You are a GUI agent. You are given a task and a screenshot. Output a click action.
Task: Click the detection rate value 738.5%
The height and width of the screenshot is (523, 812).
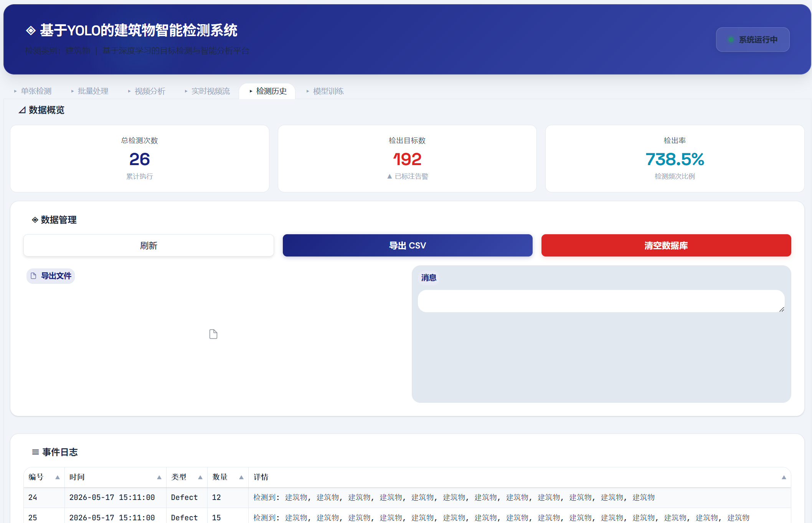click(675, 159)
